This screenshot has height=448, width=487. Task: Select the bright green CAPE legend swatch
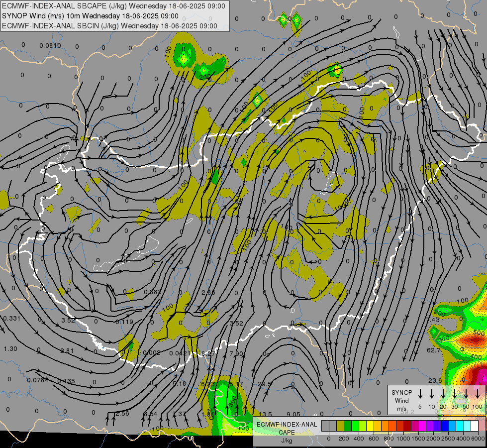tap(355, 426)
